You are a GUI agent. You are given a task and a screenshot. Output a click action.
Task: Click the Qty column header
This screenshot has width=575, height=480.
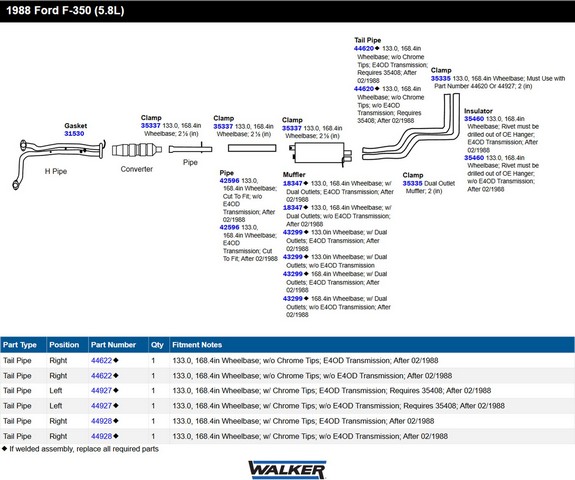point(159,345)
